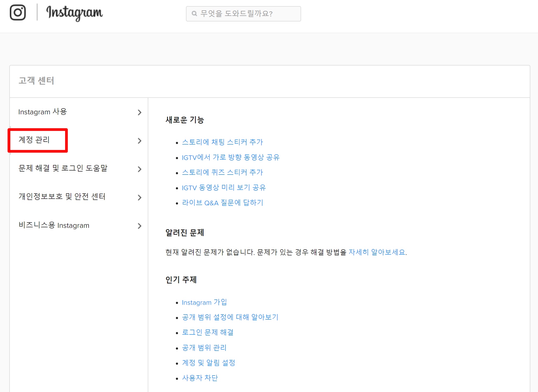Open the 스토리에 채팅 스티커 추가 link
The width and height of the screenshot is (538, 392).
(x=222, y=142)
